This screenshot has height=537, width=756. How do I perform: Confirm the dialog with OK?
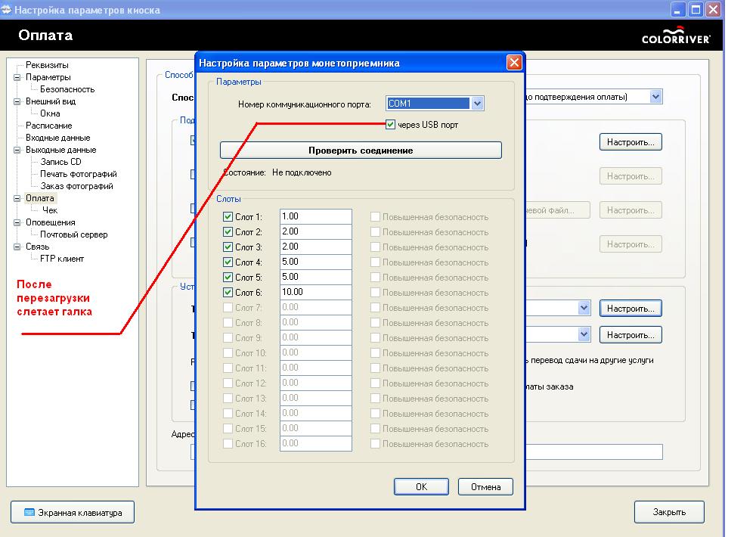421,486
